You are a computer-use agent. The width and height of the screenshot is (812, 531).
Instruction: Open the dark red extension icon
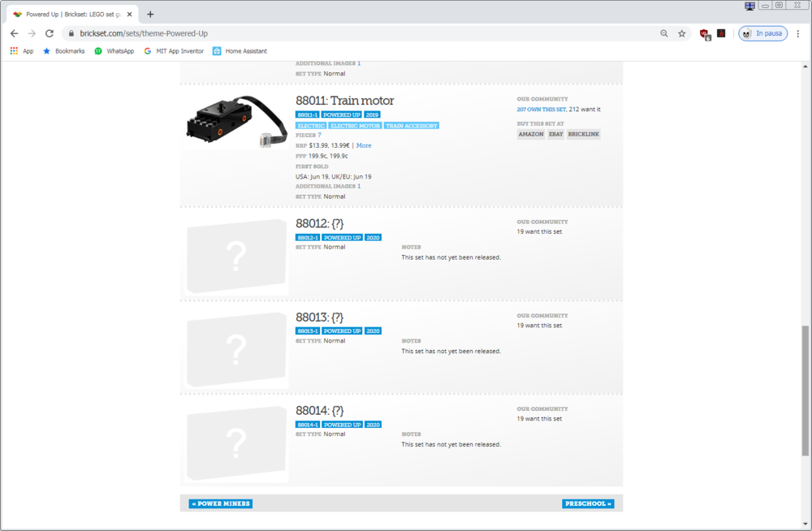pyautogui.click(x=721, y=33)
